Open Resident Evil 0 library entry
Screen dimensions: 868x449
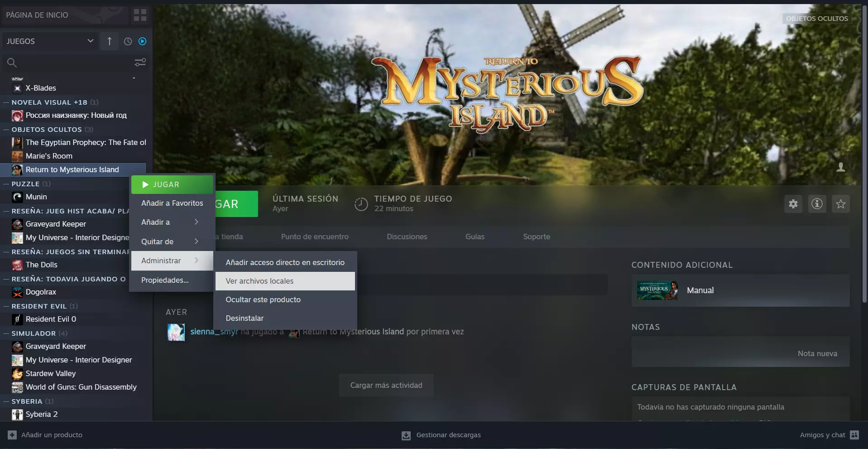(51, 319)
